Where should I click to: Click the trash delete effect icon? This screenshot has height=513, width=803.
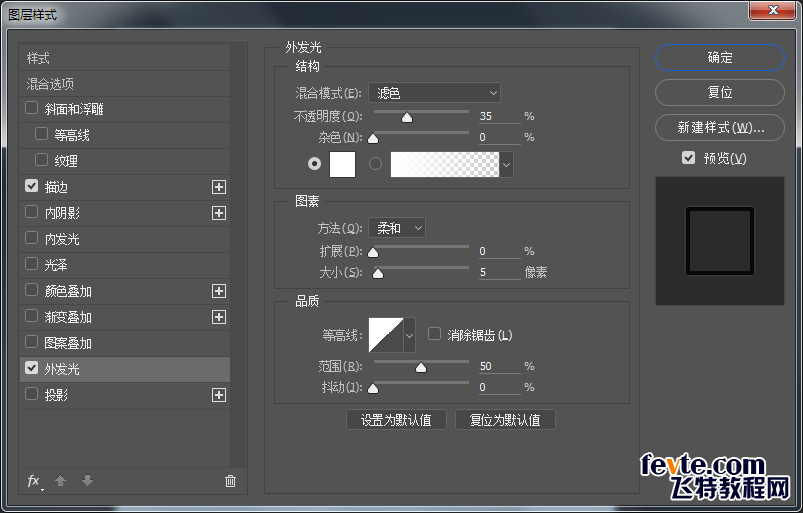coord(230,481)
